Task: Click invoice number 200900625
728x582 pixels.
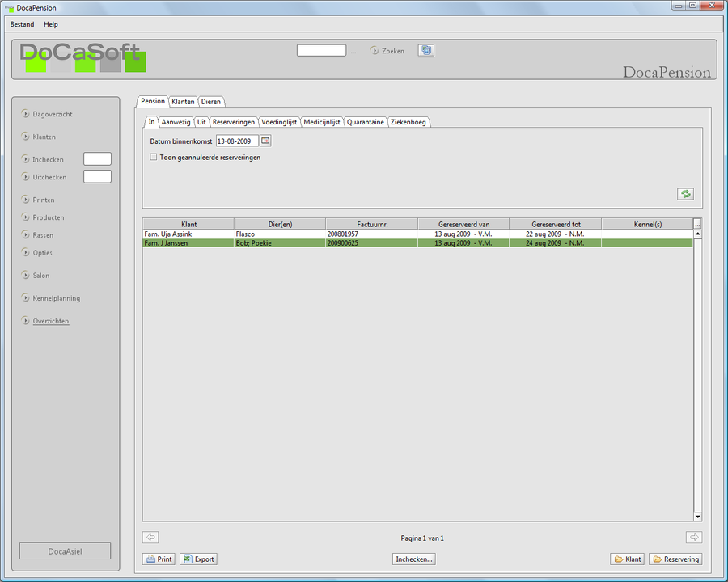Action: click(343, 243)
